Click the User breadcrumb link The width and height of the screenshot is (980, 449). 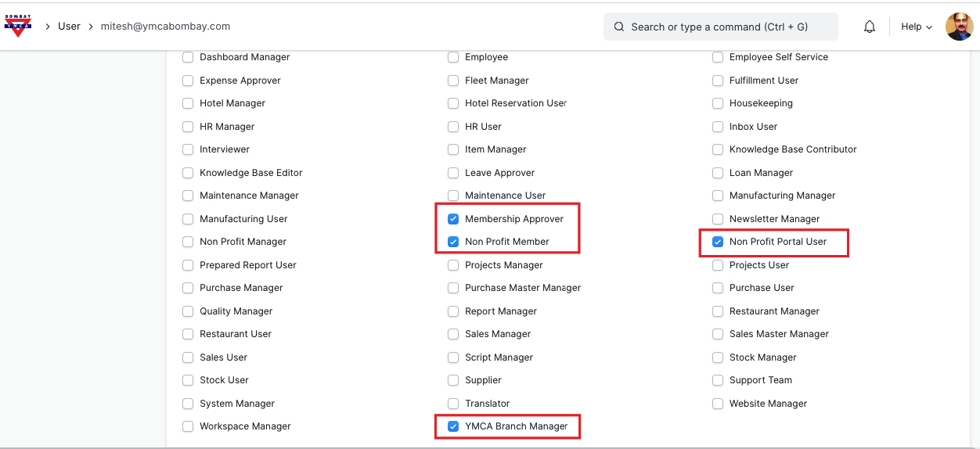point(69,26)
